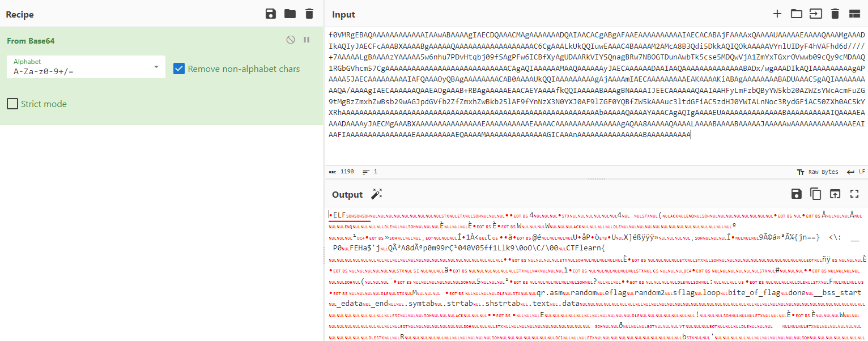Clear the input and output
Image resolution: width=868 pixels, height=341 pixels.
[835, 14]
